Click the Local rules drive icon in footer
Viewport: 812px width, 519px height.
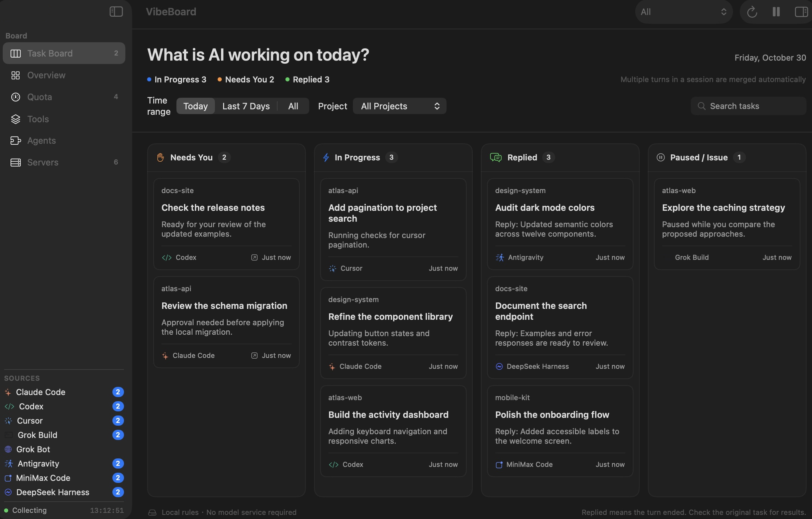152,512
